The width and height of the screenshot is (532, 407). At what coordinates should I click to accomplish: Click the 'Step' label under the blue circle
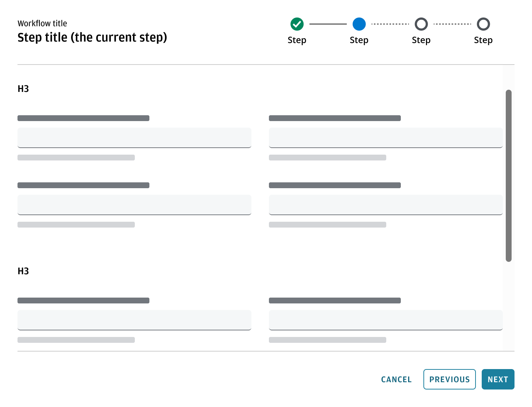(x=359, y=40)
